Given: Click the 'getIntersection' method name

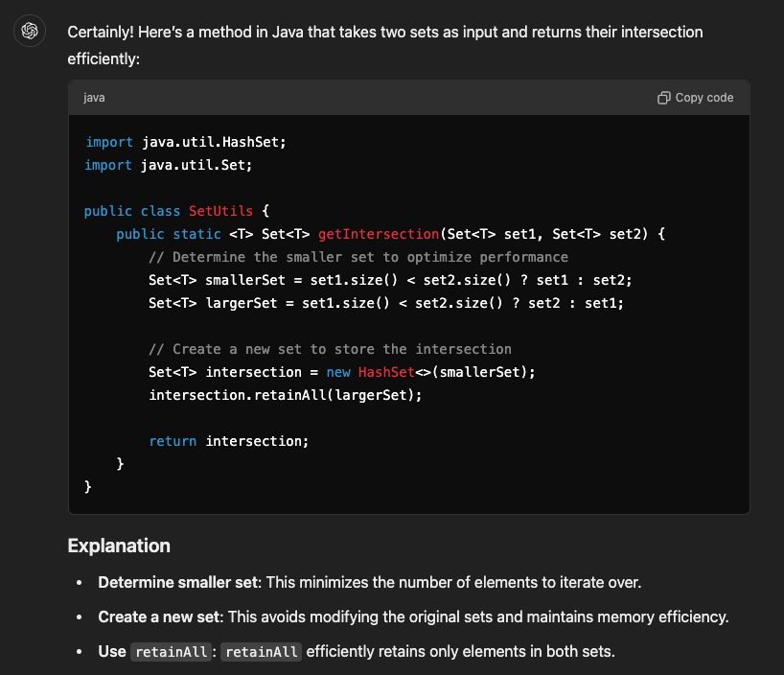Looking at the screenshot, I should 379,234.
